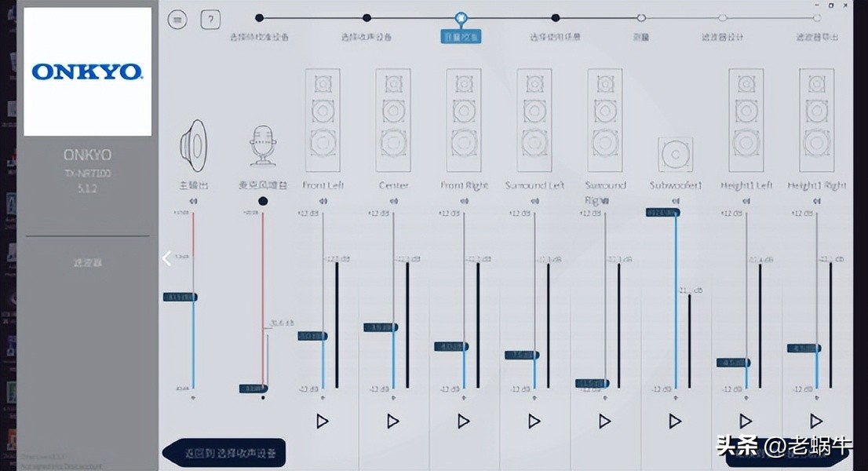Viewport: 868px width, 471px height.
Task: Play test noise on Subwoofer1 channel
Action: pos(675,422)
